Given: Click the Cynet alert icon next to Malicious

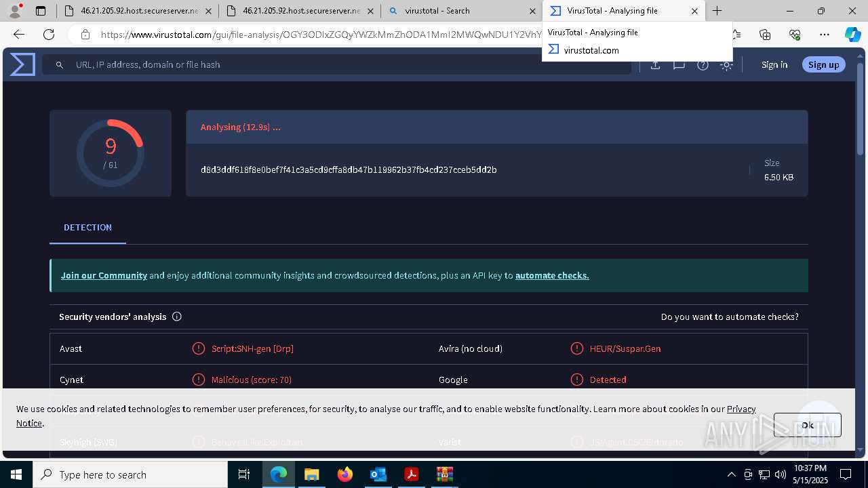Looking at the screenshot, I should [199, 380].
